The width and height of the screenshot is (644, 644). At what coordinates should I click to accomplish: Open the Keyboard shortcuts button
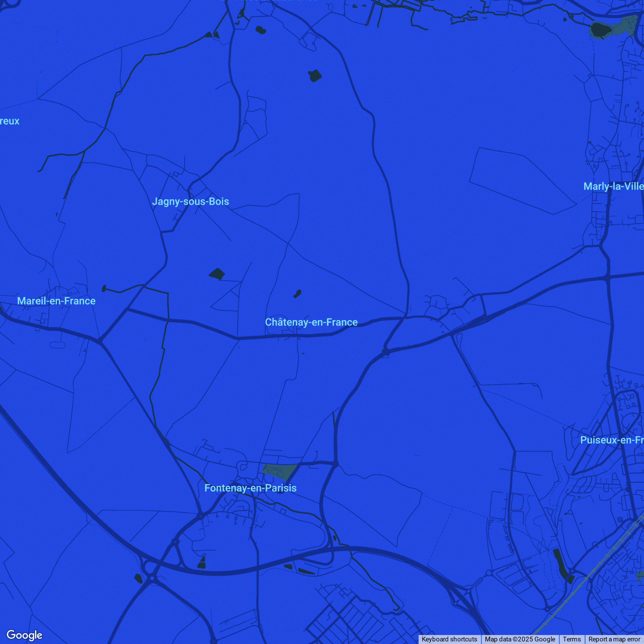point(449,639)
